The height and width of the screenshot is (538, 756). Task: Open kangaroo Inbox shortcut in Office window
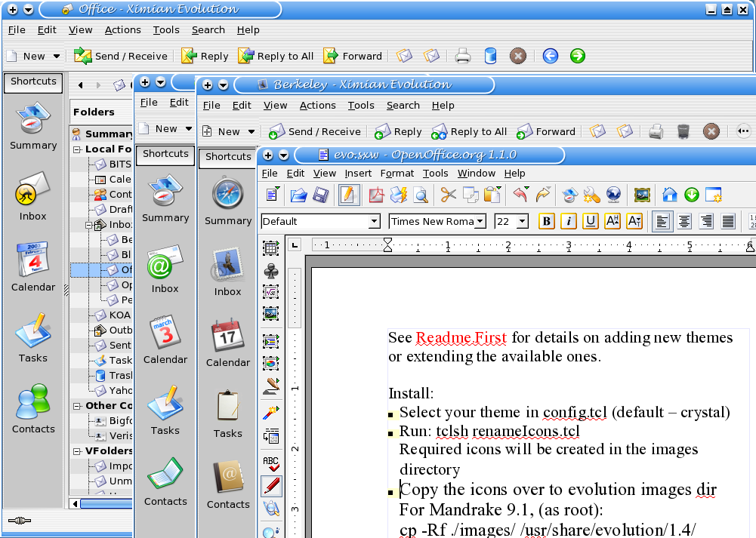(33, 196)
